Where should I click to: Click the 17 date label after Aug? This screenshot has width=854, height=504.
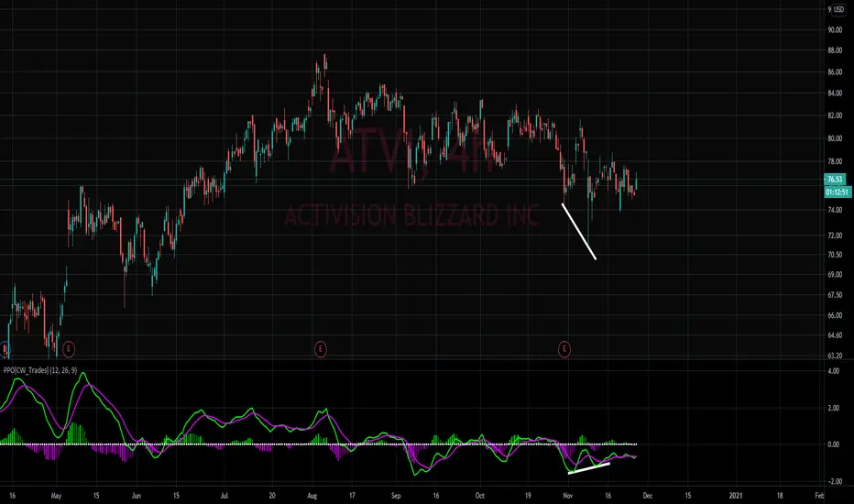click(352, 496)
